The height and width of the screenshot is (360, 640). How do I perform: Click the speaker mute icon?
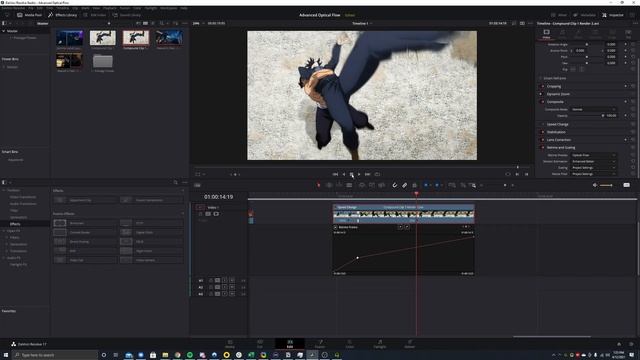point(595,185)
